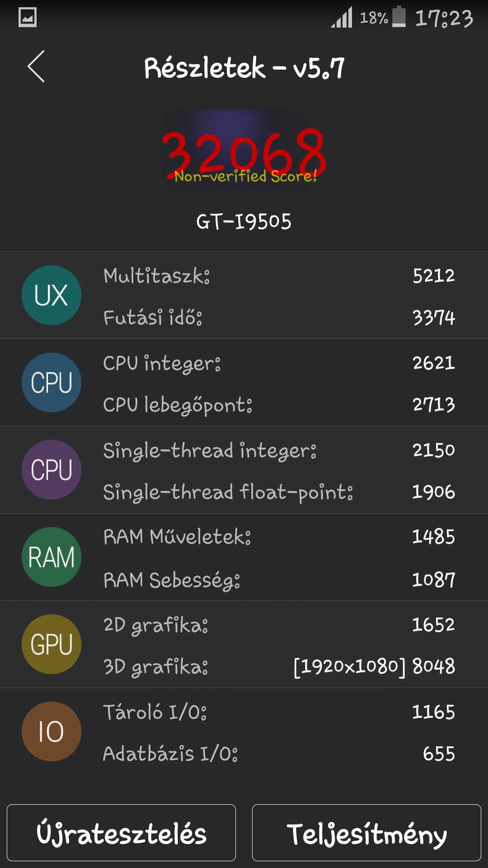
Task: Select the Adatbázis I/O row
Action: pyautogui.click(x=279, y=754)
